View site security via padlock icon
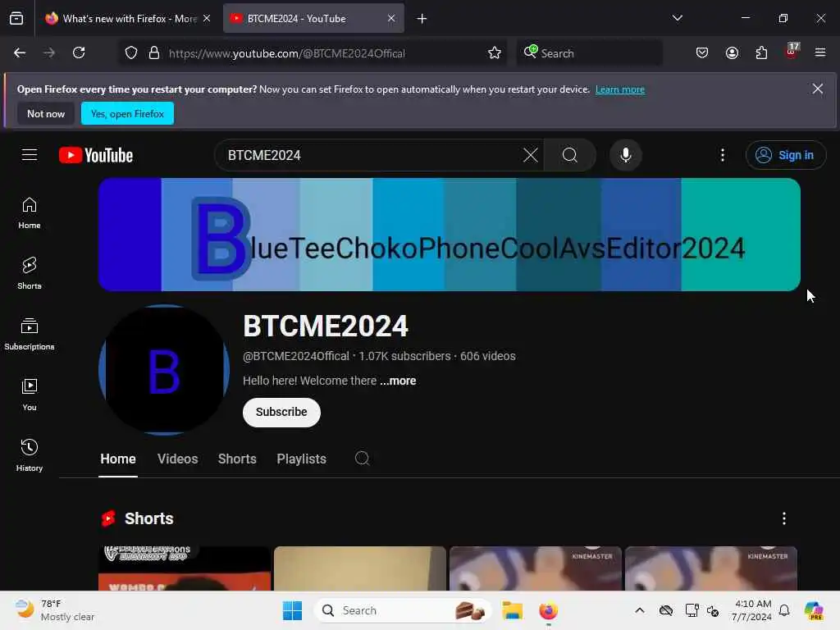 [x=154, y=52]
